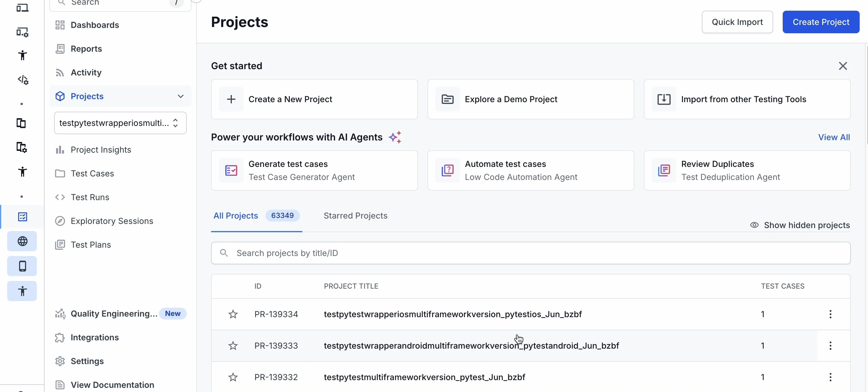Click the Test Cases folder icon

click(60, 173)
